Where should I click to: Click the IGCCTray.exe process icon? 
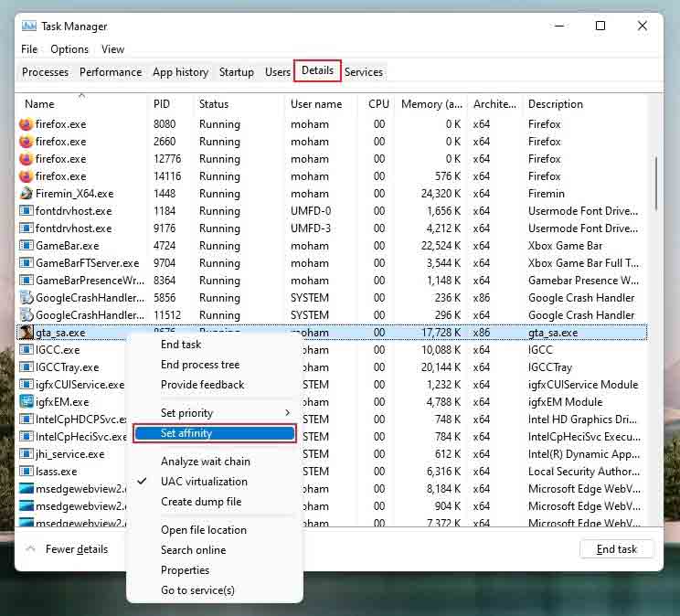[26, 367]
